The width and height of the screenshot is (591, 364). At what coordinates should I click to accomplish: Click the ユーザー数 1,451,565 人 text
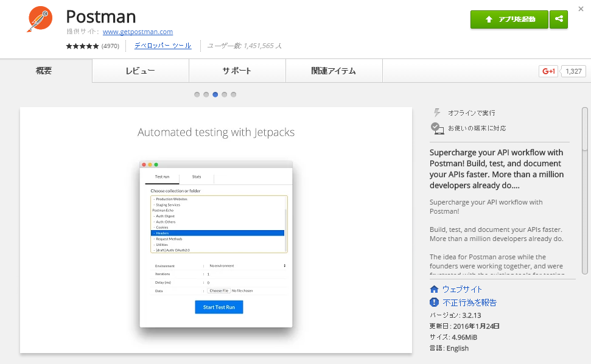(245, 46)
